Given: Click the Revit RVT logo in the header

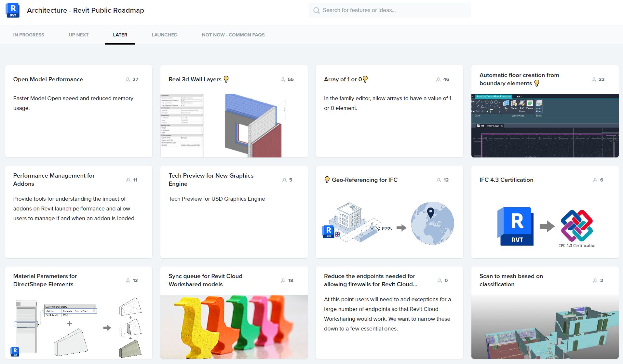Looking at the screenshot, I should tap(12, 10).
